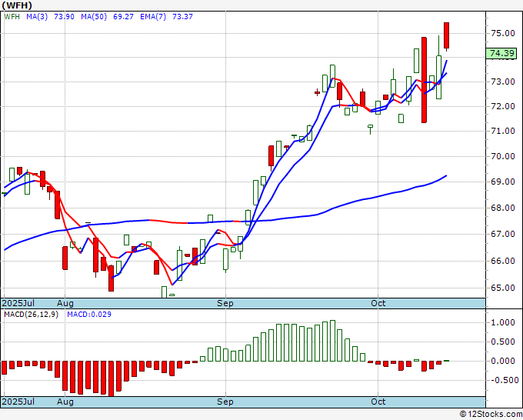Image resolution: width=523 pixels, height=420 pixels.
Task: Click the 70.00 price axis label
Action: 502,156
